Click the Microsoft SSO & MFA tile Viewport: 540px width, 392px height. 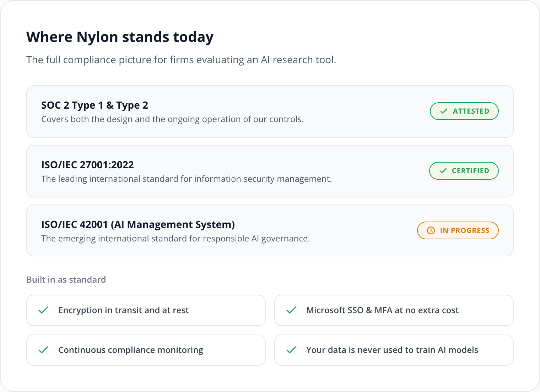(x=394, y=310)
